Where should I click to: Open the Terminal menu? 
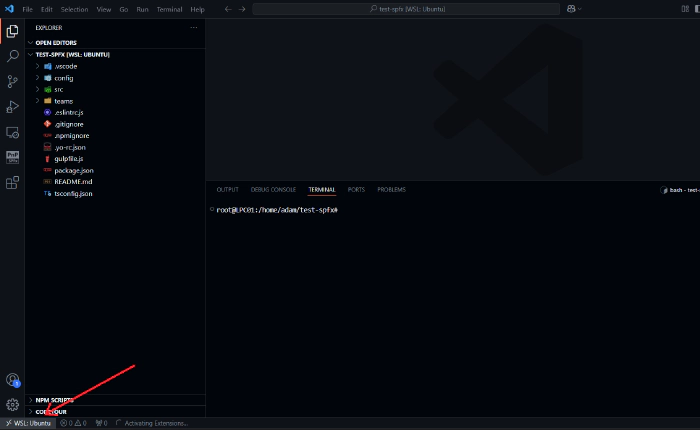pyautogui.click(x=169, y=9)
